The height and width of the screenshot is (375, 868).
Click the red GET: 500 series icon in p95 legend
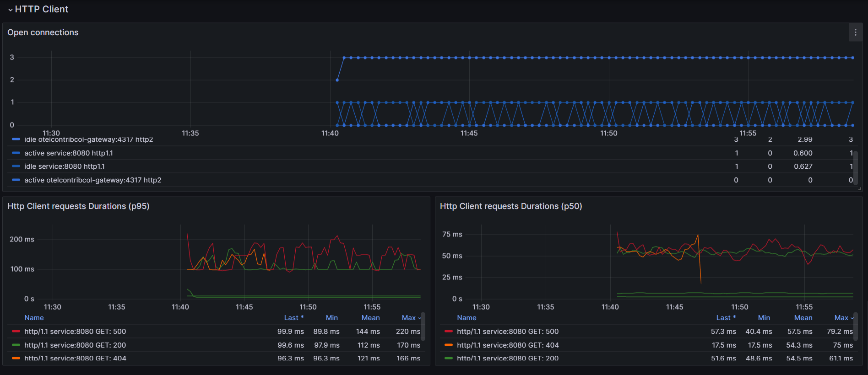click(x=16, y=331)
